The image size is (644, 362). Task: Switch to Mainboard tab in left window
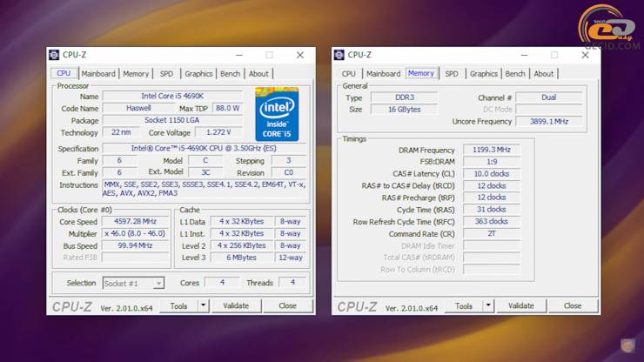[98, 74]
